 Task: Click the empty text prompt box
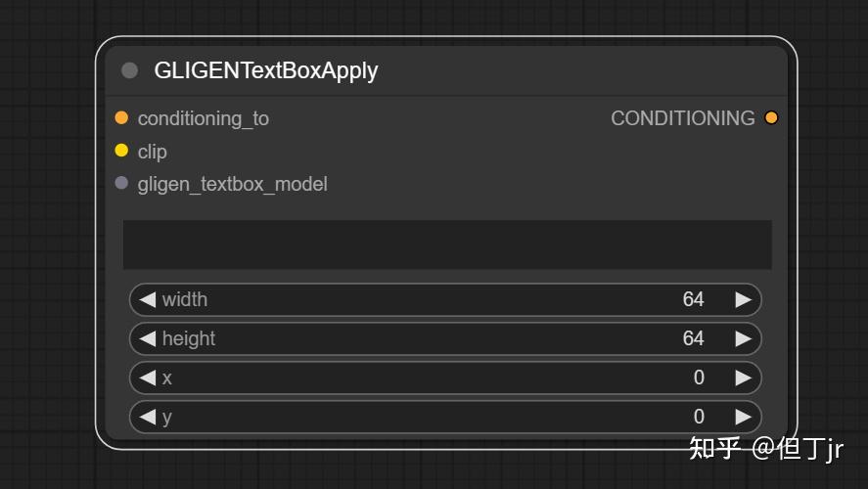click(x=446, y=244)
